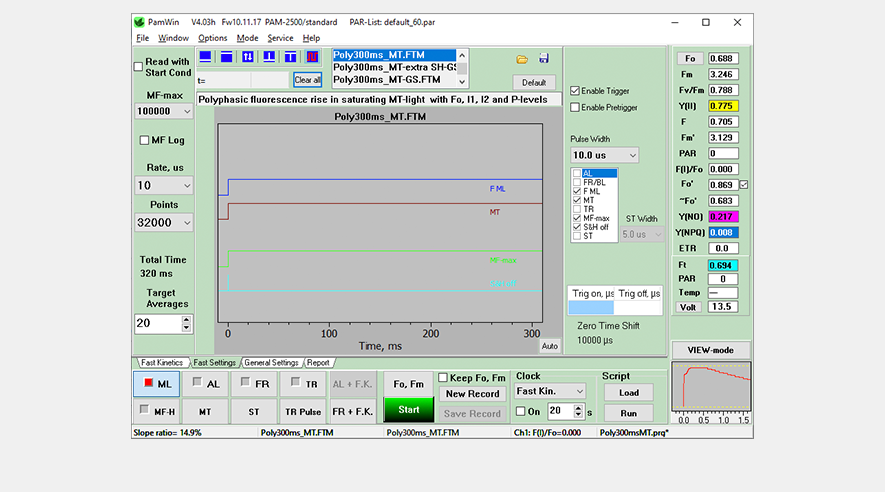Viewport: 885px width, 492px height.
Task: Click the first blue trigger pattern icon
Action: pos(205,56)
